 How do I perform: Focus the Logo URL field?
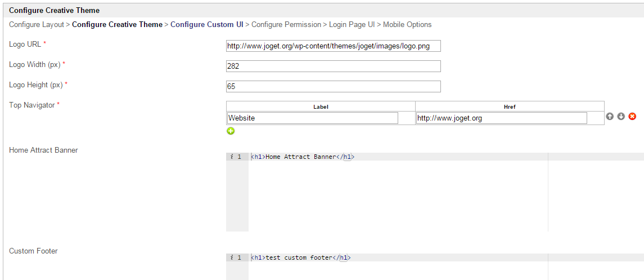click(333, 46)
